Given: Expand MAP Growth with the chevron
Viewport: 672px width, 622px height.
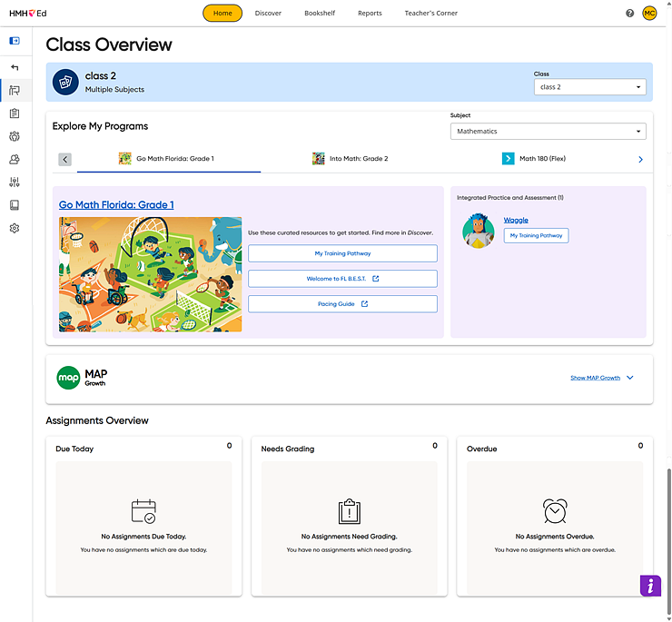Looking at the screenshot, I should [x=630, y=378].
